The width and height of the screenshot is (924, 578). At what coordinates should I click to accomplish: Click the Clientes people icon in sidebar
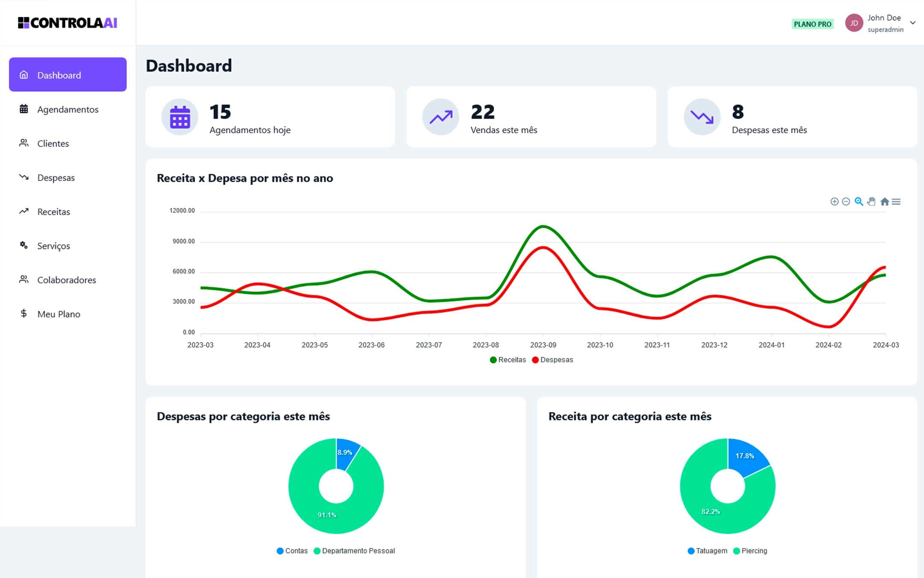point(24,143)
